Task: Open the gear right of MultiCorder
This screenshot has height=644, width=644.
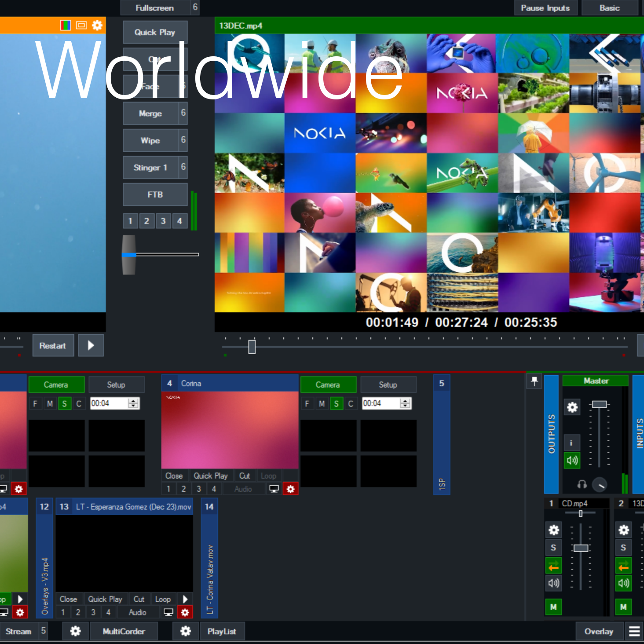Action: [x=186, y=631]
